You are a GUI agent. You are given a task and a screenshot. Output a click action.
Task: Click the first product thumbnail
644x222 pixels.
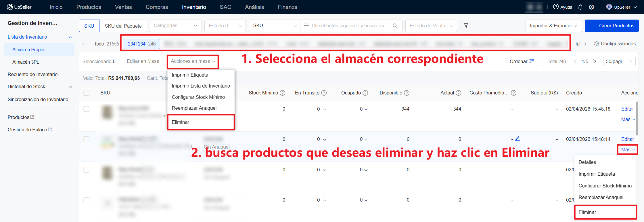[108, 112]
